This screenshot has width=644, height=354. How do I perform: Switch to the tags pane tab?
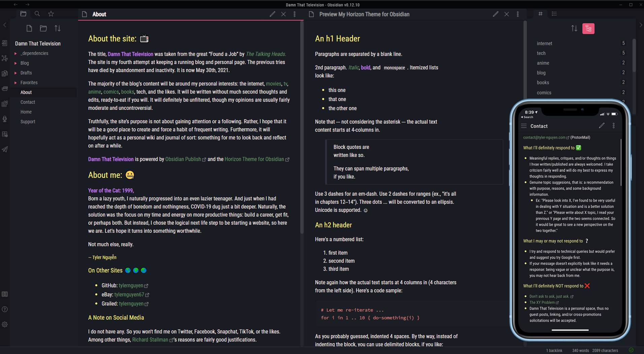tap(540, 14)
